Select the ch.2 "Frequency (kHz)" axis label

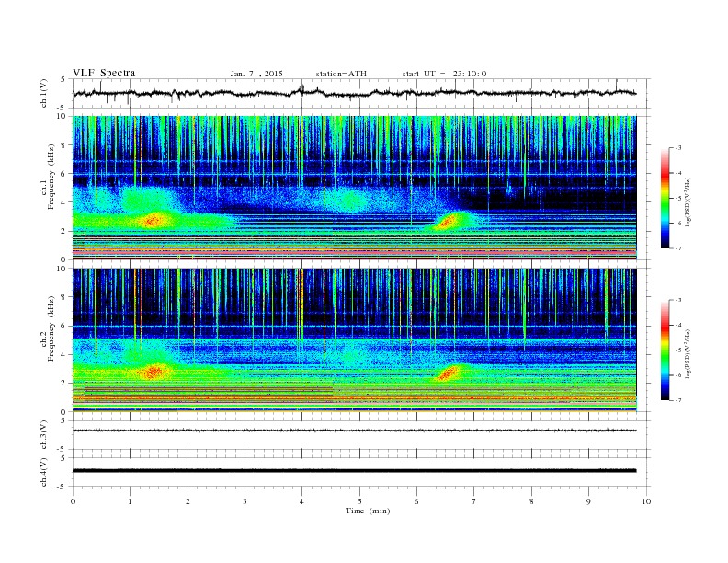[x=51, y=329]
